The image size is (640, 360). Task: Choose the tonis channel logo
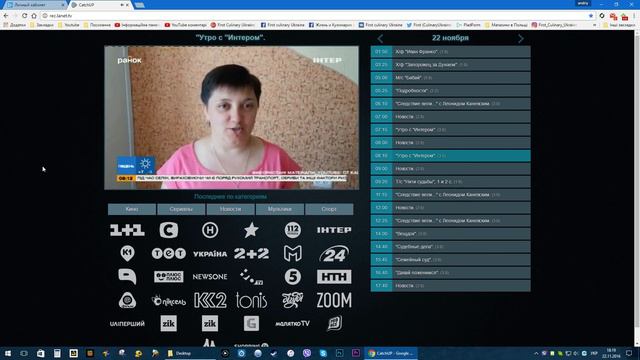tap(251, 300)
